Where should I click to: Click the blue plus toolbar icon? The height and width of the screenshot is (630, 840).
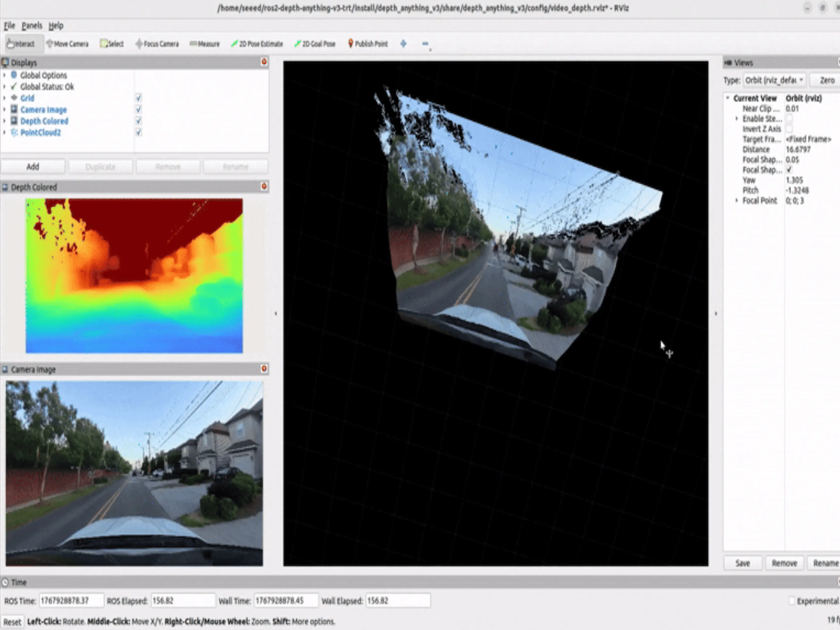click(403, 44)
